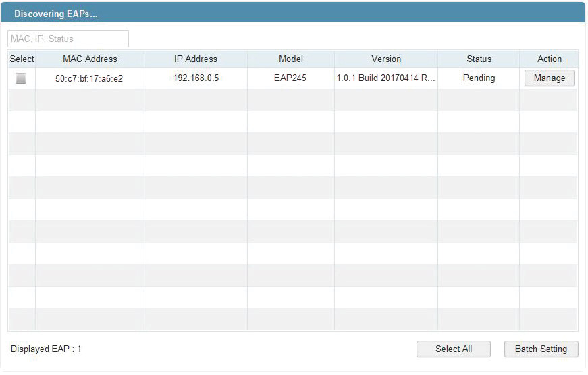
Task: Focus the MAC, IP, Status search field
Action: pos(68,39)
